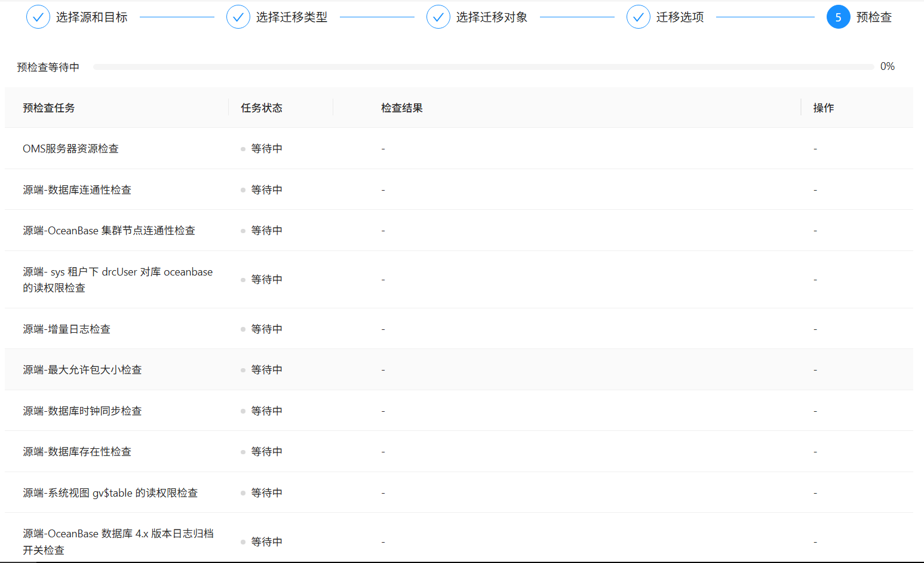Select the gv$table 的读权限检查 task
The image size is (924, 563).
[x=110, y=493]
